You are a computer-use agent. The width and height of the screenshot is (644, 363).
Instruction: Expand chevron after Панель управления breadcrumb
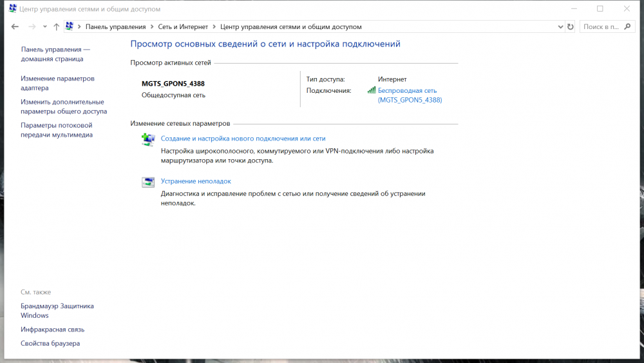pyautogui.click(x=152, y=26)
